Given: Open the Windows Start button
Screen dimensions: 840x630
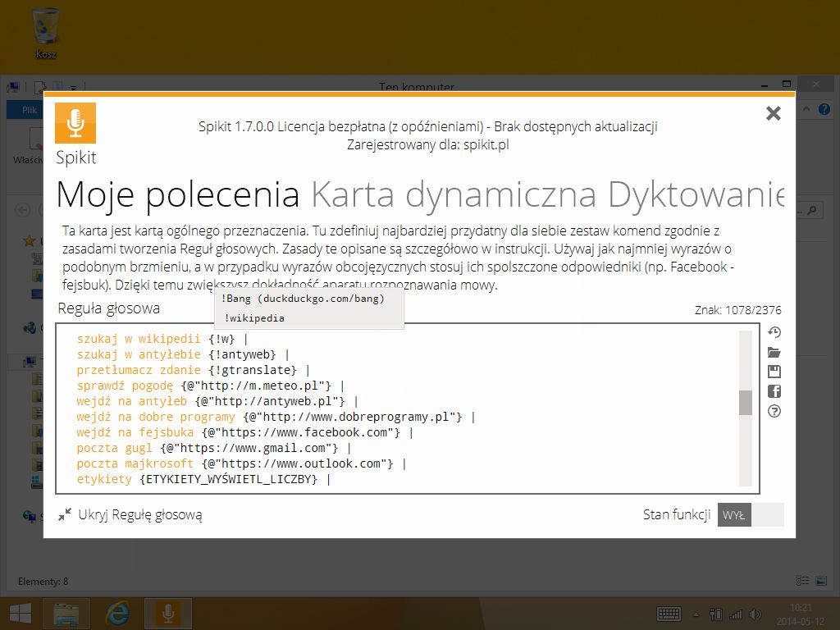Looking at the screenshot, I should [21, 614].
